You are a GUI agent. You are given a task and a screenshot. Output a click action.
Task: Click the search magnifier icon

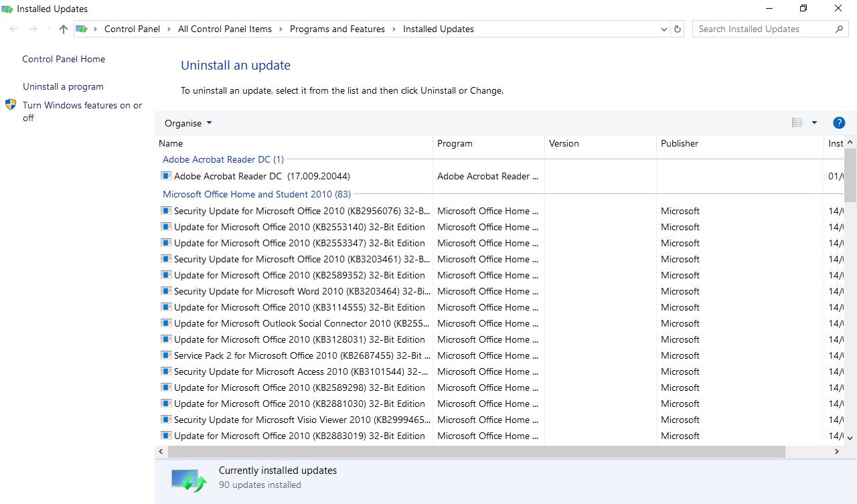click(839, 29)
